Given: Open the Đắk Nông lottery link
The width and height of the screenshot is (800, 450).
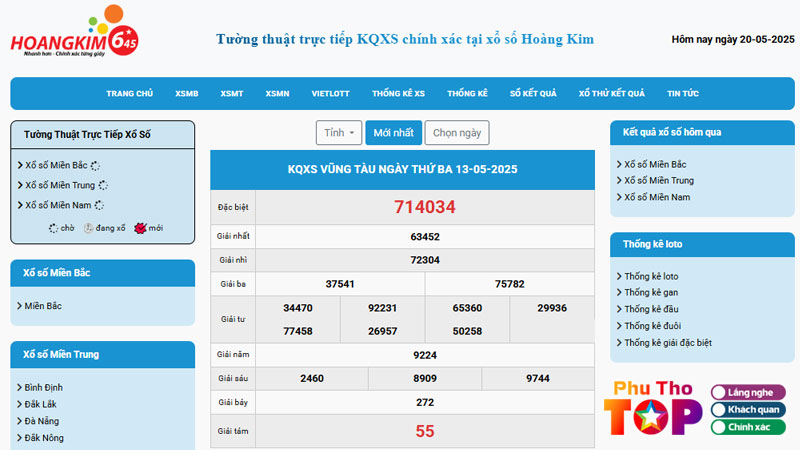Looking at the screenshot, I should (x=44, y=438).
